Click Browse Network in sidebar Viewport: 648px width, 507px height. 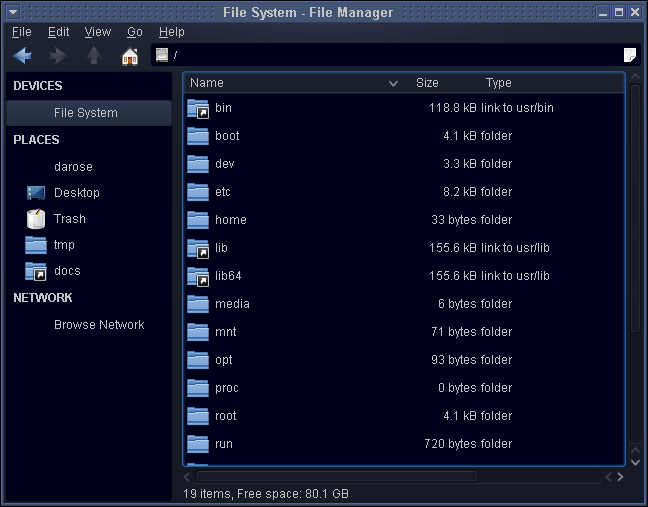tap(98, 325)
